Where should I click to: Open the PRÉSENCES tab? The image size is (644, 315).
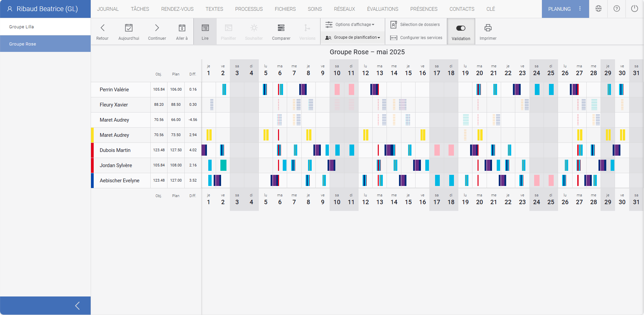pyautogui.click(x=424, y=9)
